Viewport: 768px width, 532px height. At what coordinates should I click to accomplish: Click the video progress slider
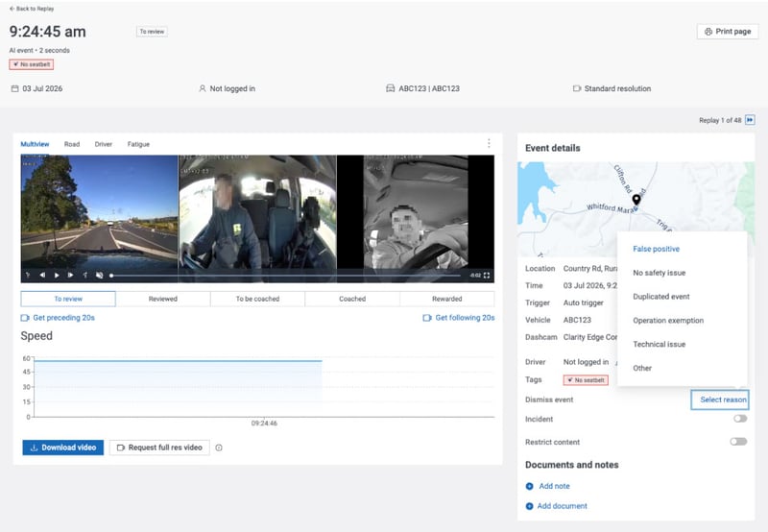click(286, 276)
